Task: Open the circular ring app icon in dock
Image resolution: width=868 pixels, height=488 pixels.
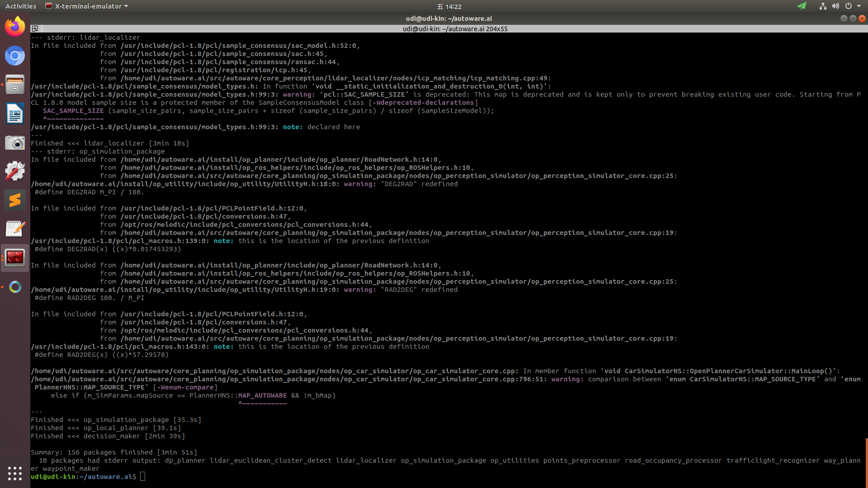Action: [x=15, y=287]
